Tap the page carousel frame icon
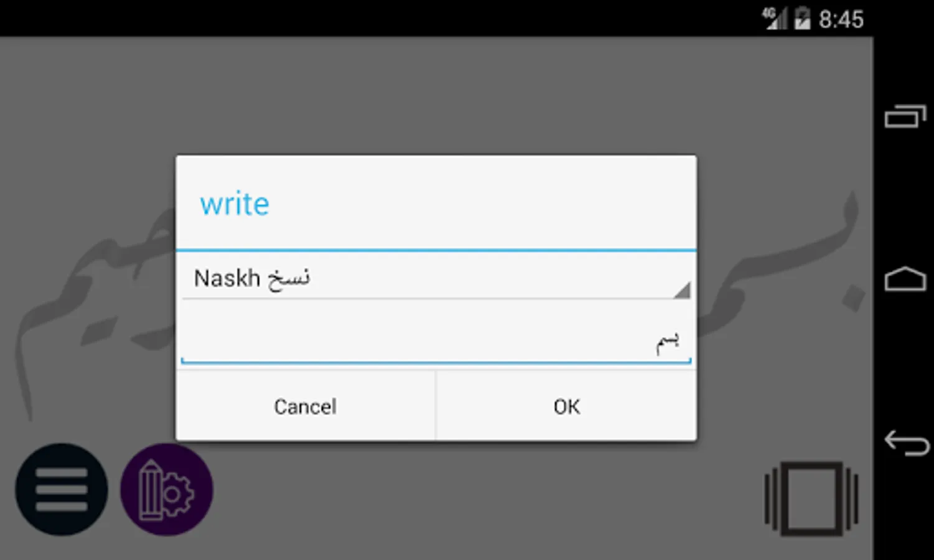This screenshot has height=560, width=934. (811, 498)
